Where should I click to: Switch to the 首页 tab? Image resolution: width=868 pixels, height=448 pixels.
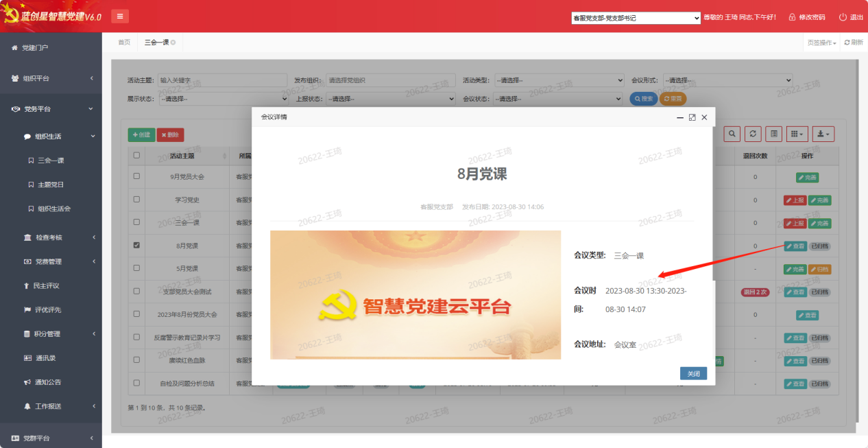(x=124, y=43)
